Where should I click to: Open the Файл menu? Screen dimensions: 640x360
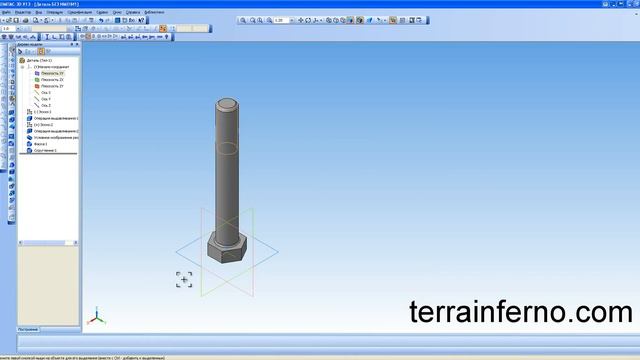tap(6, 12)
